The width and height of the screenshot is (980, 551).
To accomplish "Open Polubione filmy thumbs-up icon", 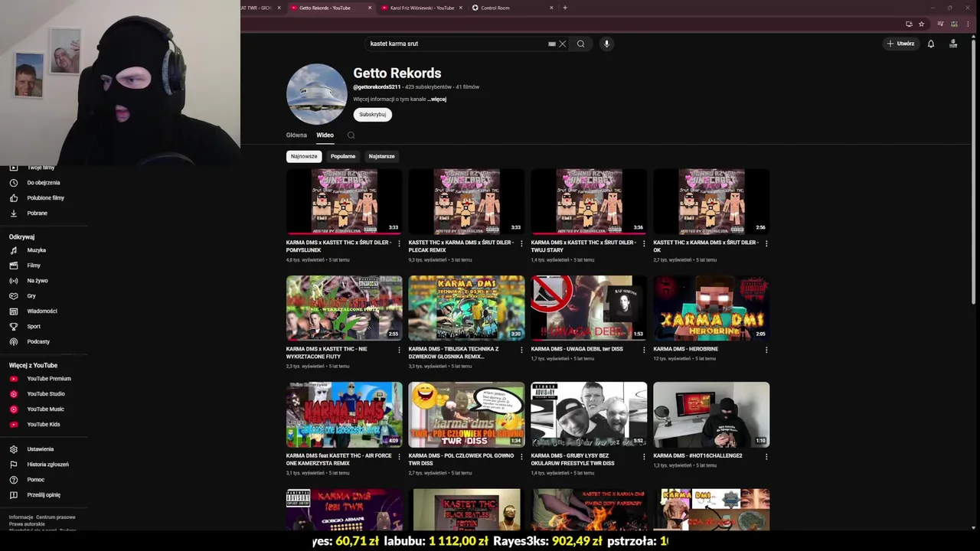I will (13, 198).
